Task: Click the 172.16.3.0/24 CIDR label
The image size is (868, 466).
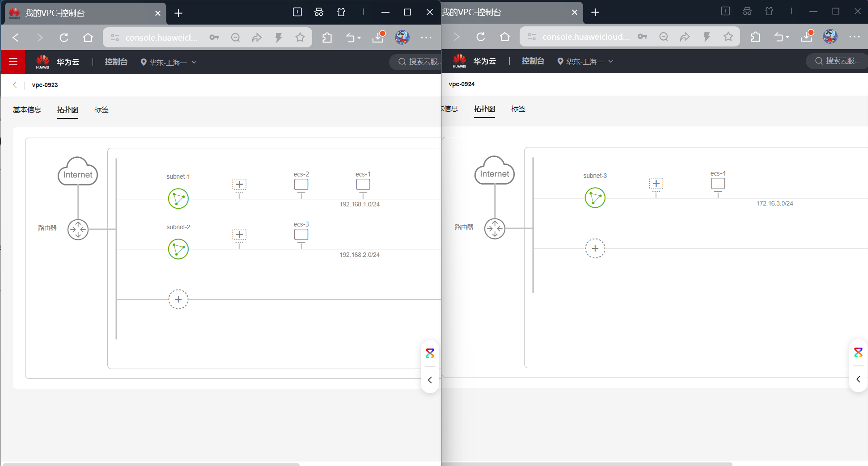Action: (775, 203)
